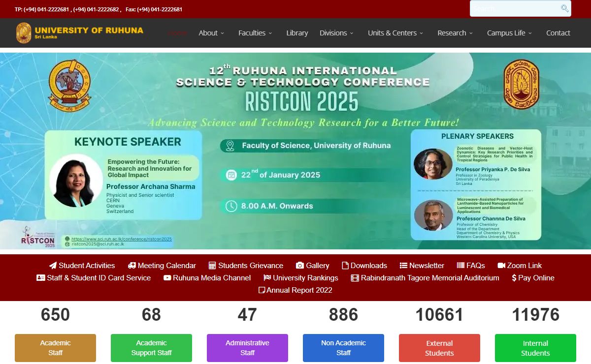
Task: Click the number 47 above Administrative Staff
Action: coord(247,315)
